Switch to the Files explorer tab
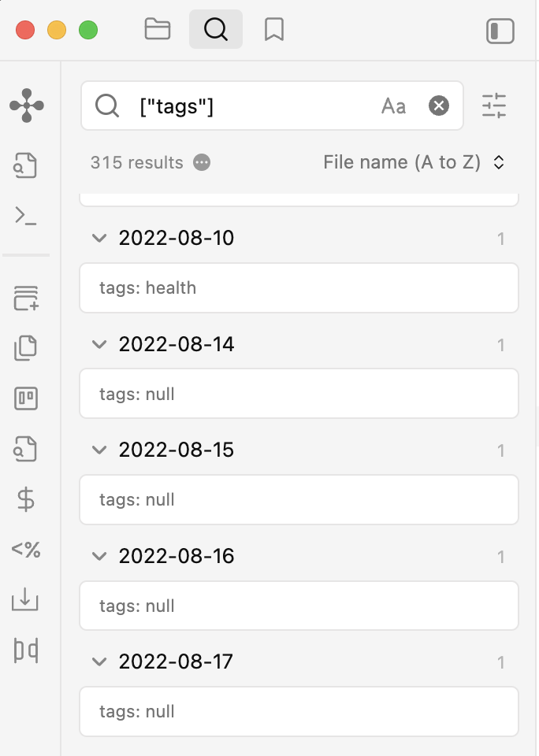Screen dimensions: 539x756 pyautogui.click(x=158, y=29)
